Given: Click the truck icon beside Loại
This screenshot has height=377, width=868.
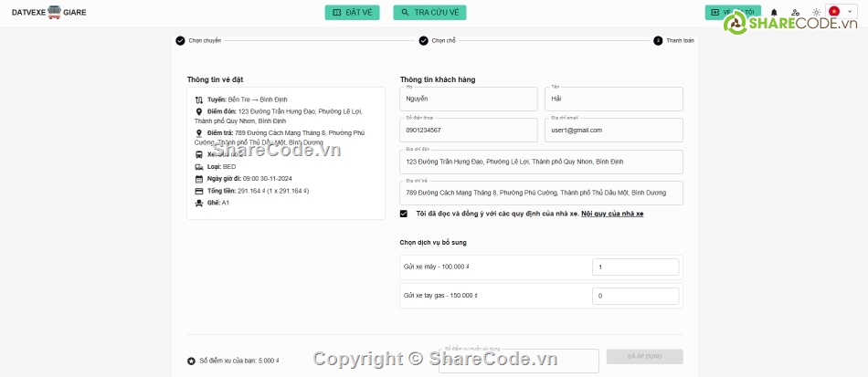Looking at the screenshot, I should pos(199,167).
